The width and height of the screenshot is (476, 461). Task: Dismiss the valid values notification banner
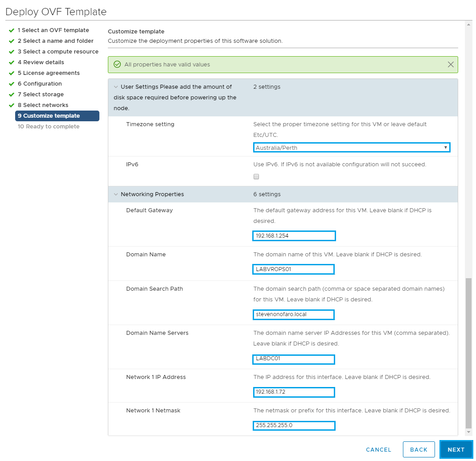click(451, 65)
